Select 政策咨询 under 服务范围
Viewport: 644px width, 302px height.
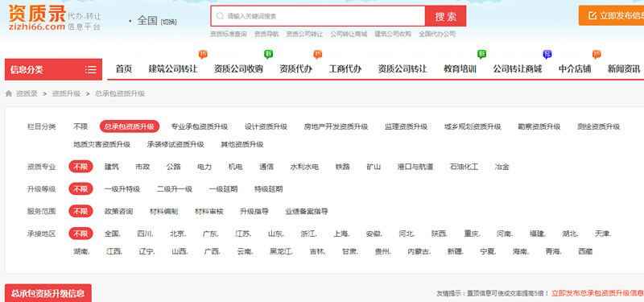pos(118,211)
